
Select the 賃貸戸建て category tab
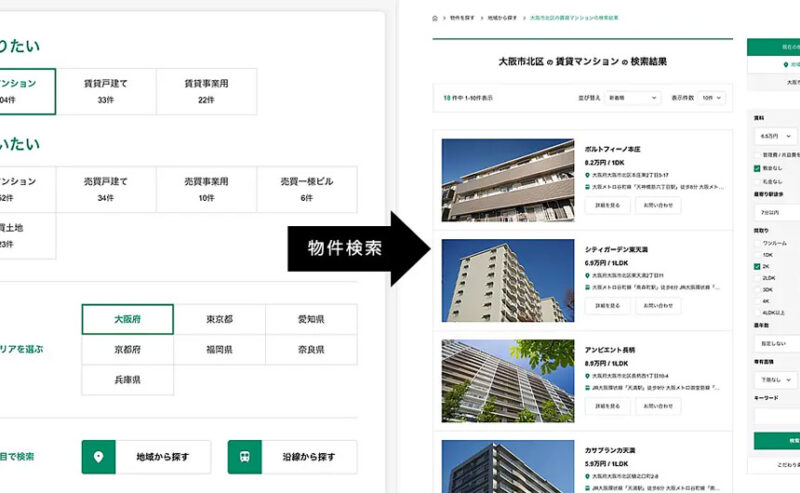pos(106,91)
